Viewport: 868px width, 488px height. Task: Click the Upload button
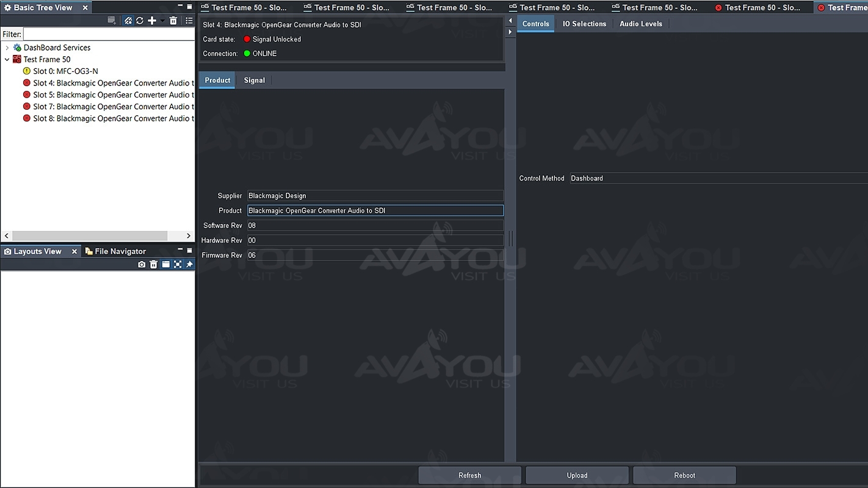[x=577, y=475]
